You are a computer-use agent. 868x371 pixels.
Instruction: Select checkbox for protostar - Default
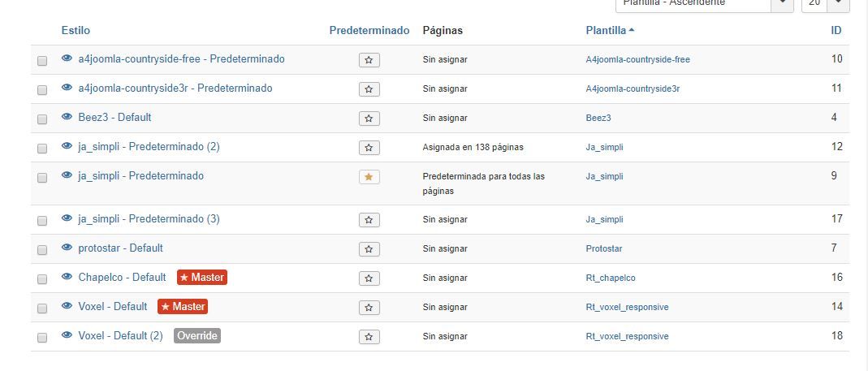(x=42, y=250)
